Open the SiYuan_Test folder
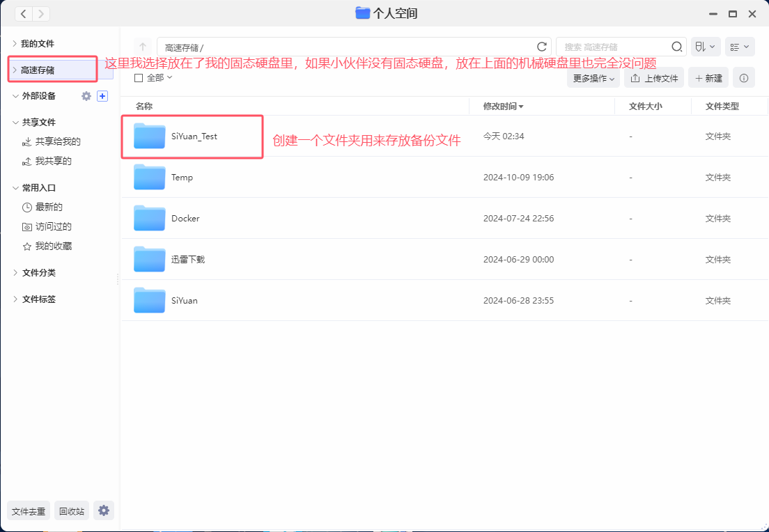 point(194,136)
